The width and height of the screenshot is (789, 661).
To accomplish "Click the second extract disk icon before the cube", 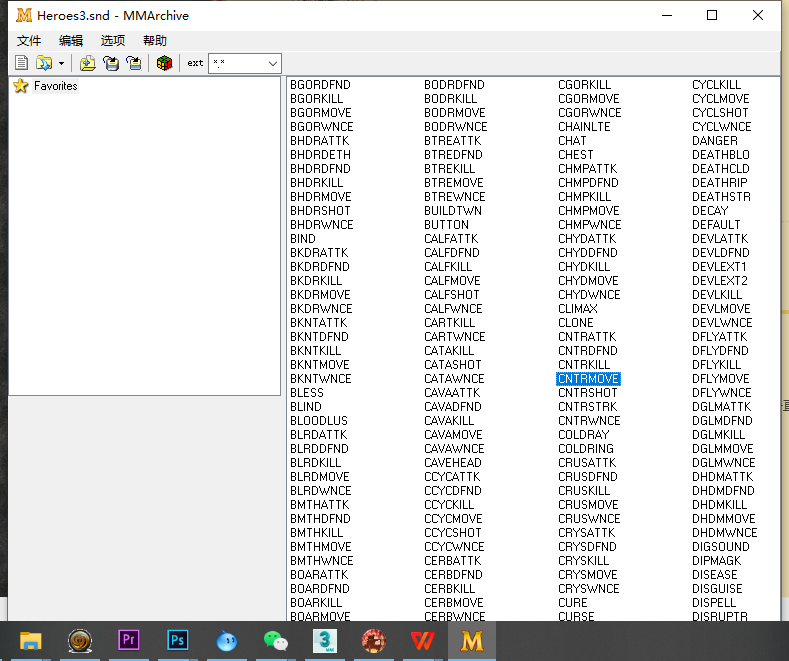I will click(134, 63).
